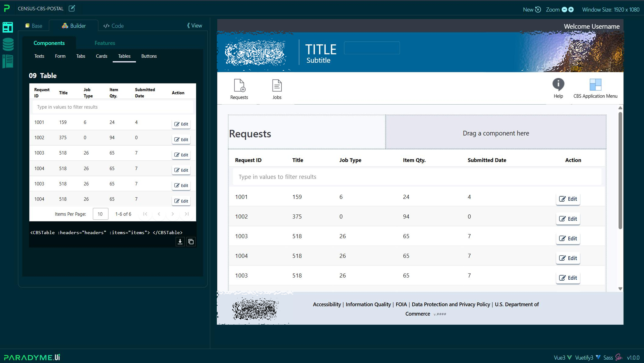Image resolution: width=644 pixels, height=363 pixels.
Task: Open the Items Per Page selector
Action: pyautogui.click(x=100, y=214)
